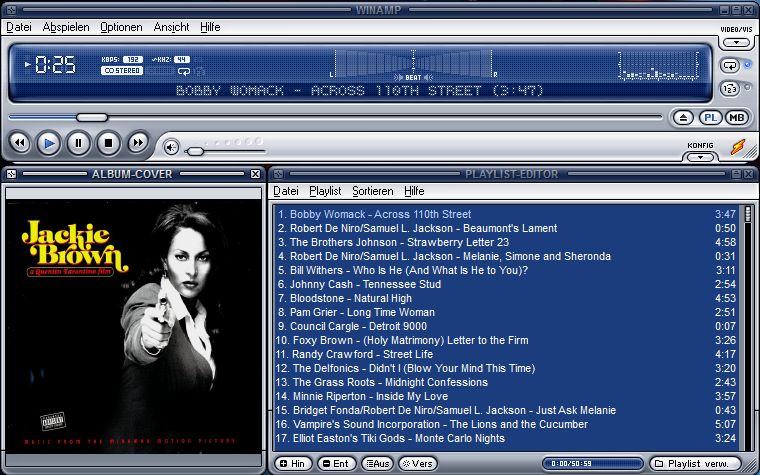Click the volume slider handle
The width and height of the screenshot is (760, 475).
tap(195, 152)
